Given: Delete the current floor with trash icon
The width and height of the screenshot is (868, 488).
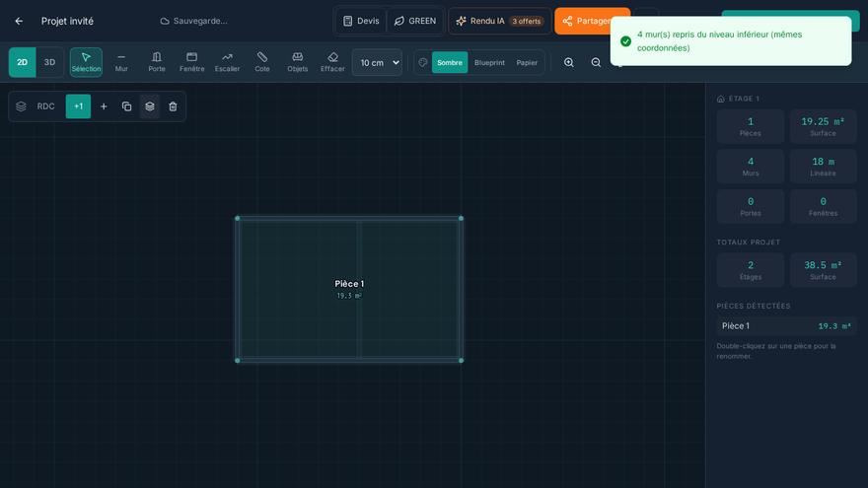Looking at the screenshot, I should coord(173,106).
